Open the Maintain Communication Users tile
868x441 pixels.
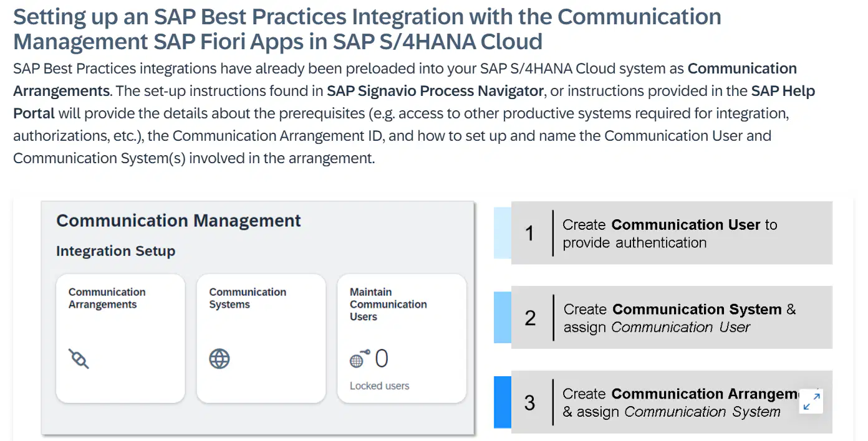[x=402, y=338]
